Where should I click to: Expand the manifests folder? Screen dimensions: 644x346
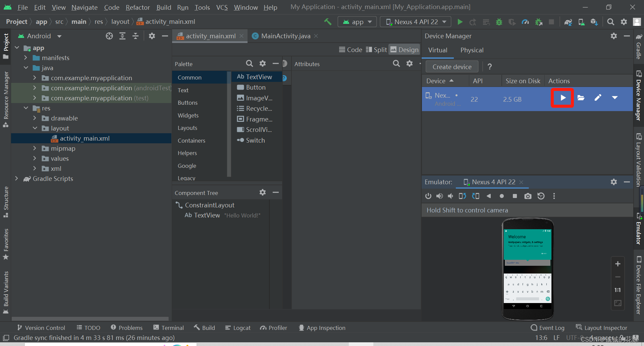pos(26,58)
